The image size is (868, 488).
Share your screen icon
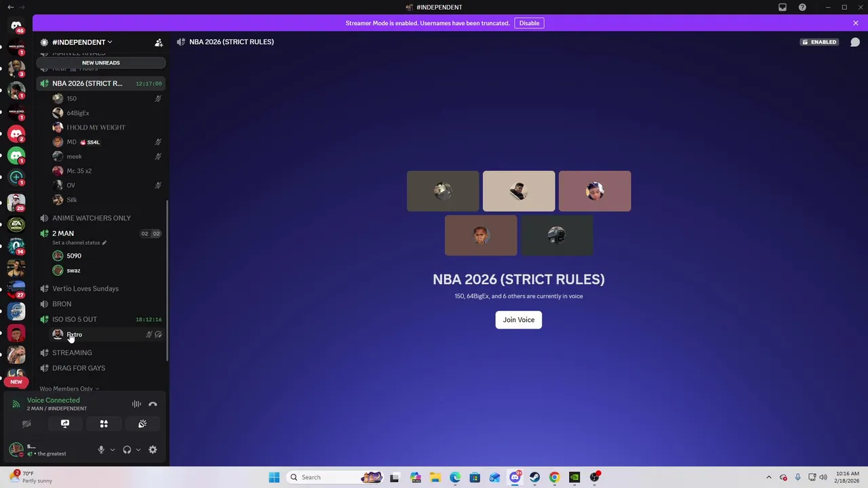(65, 424)
